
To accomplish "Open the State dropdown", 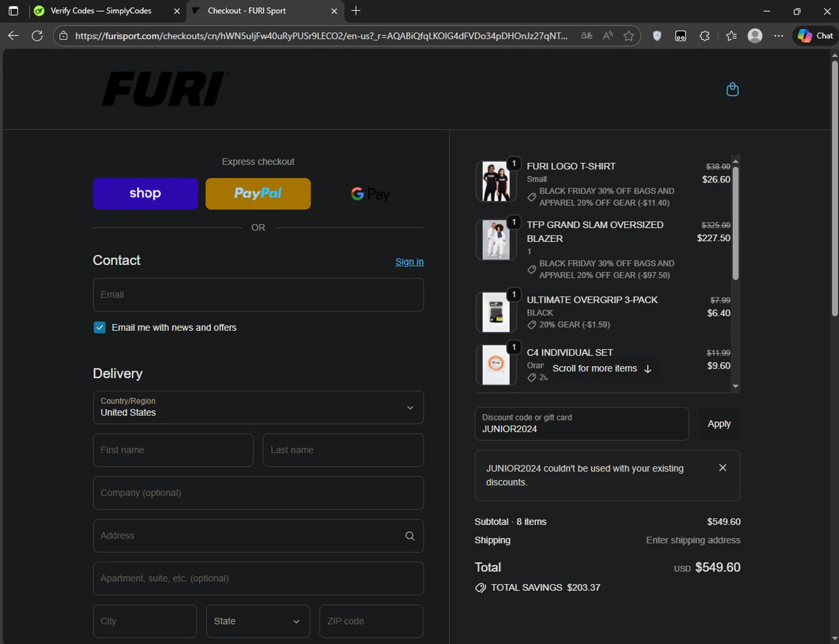I will click(x=258, y=621).
